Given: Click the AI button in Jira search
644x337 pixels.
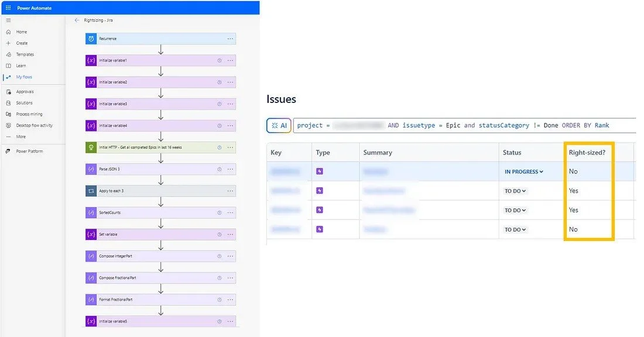Looking at the screenshot, I should 279,126.
